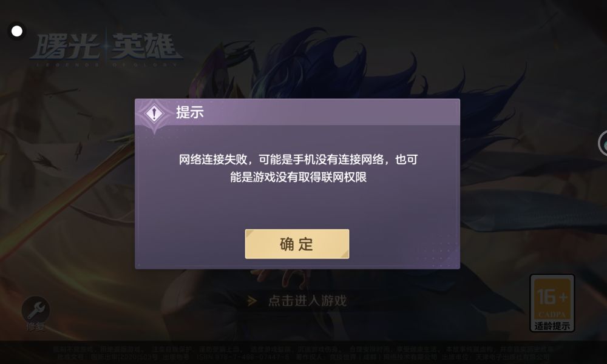Viewport: 607px width, 364px height.
Task: Click the 提示 dialog title text
Action: pyautogui.click(x=189, y=112)
